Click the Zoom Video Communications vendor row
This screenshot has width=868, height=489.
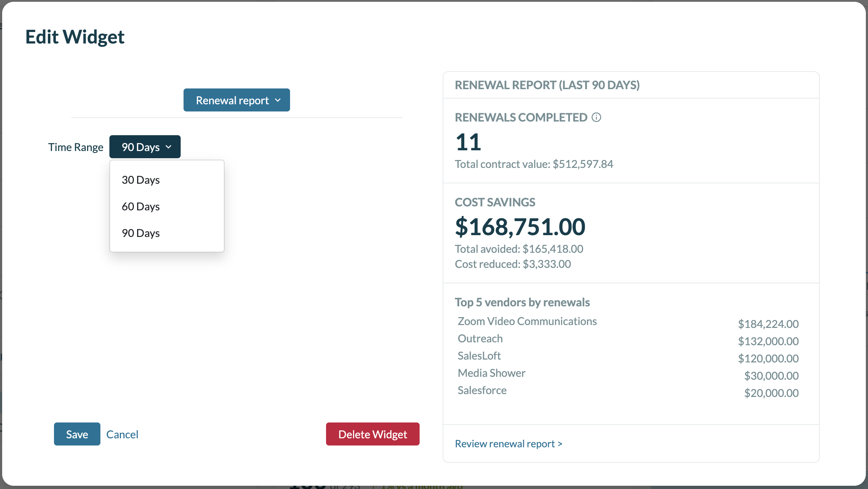pos(527,321)
